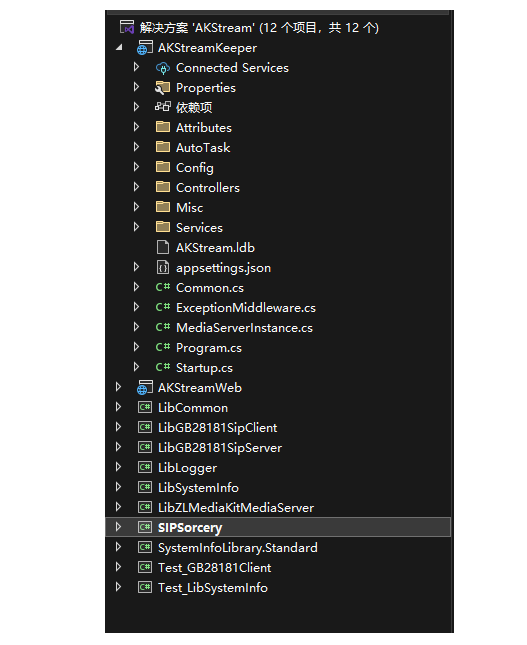The width and height of the screenshot is (527, 645).
Task: Expand the LibZLMediaKitMediaServer project arrow
Action: [x=118, y=507]
